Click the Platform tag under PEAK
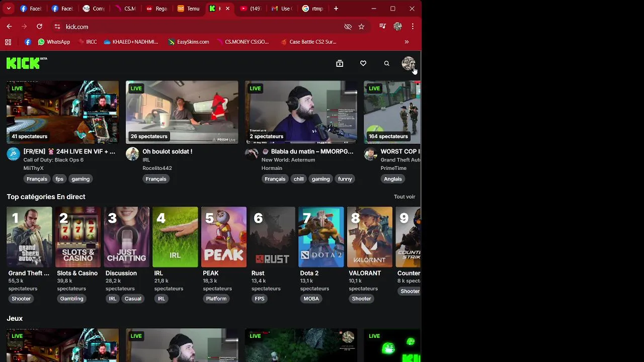 pyautogui.click(x=216, y=299)
